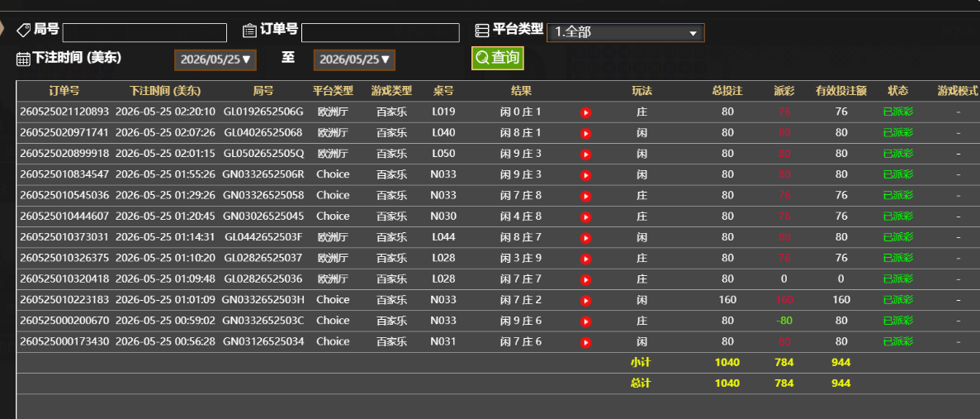Focus the 局号 input field

(x=144, y=32)
